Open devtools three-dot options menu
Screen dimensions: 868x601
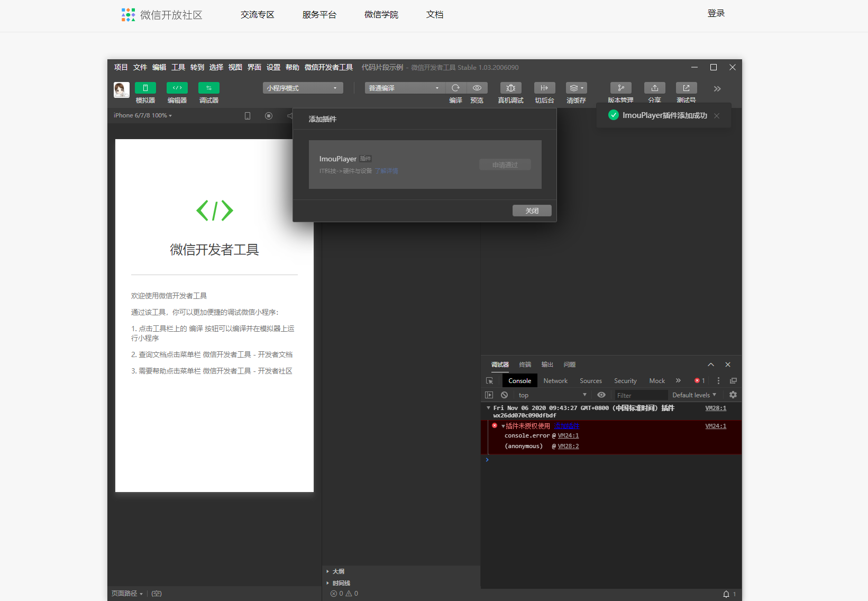point(718,381)
